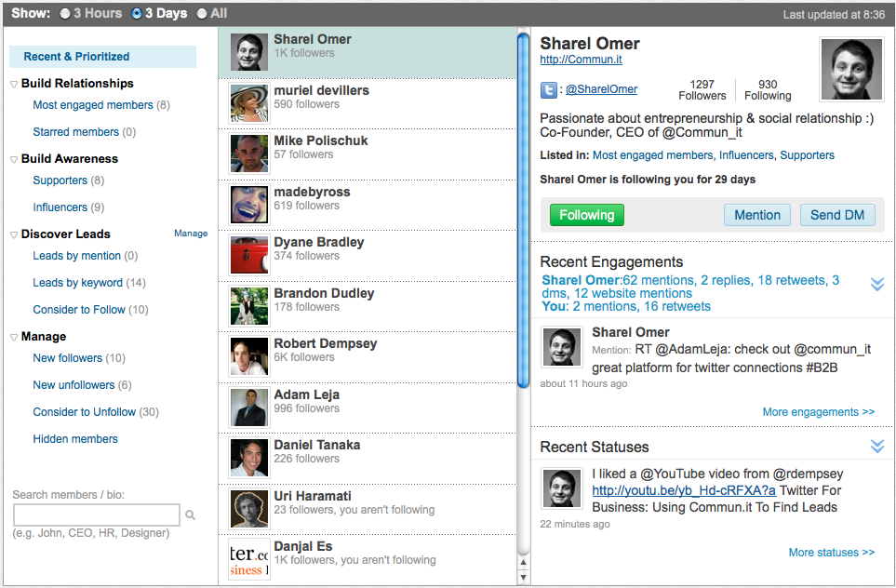Click the blue member list scrollbar thumb
This screenshot has width=896, height=588.
tap(523, 210)
